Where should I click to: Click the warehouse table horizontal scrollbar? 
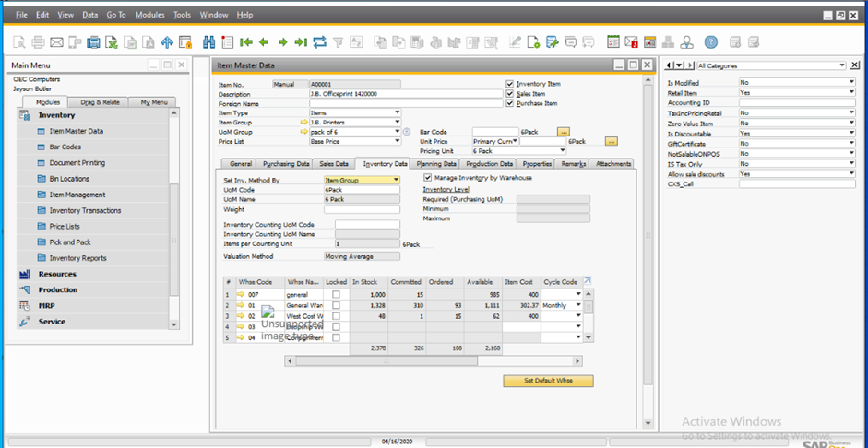(386, 361)
